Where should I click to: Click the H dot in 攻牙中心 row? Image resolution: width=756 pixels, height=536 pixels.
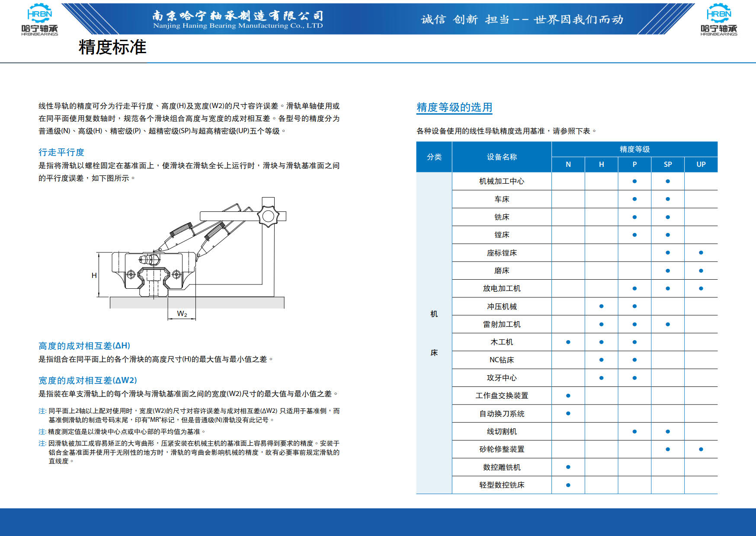point(601,378)
